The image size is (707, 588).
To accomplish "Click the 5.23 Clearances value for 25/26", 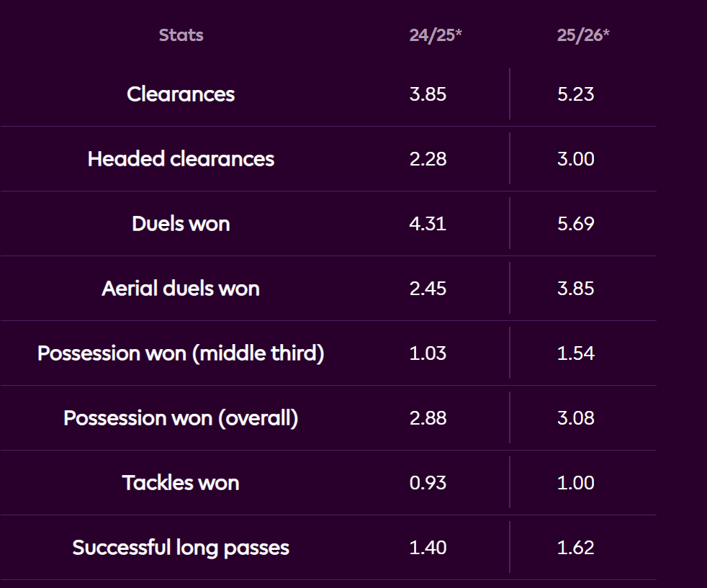I will 576,94.
